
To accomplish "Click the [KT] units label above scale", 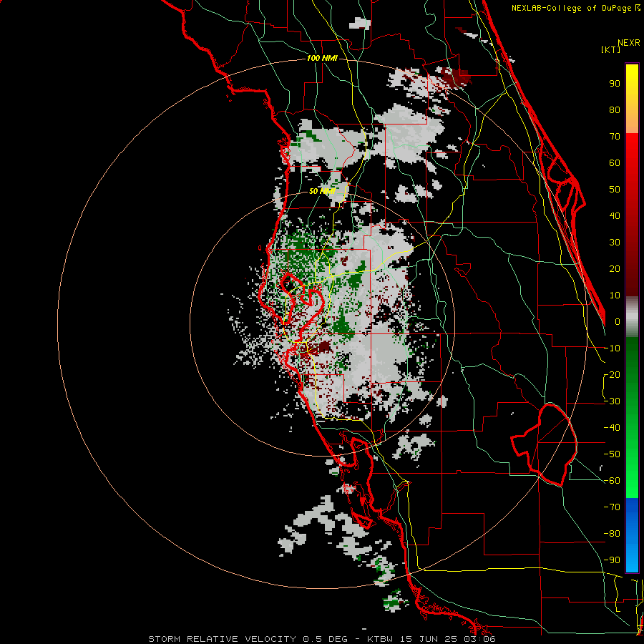I will pyautogui.click(x=611, y=49).
